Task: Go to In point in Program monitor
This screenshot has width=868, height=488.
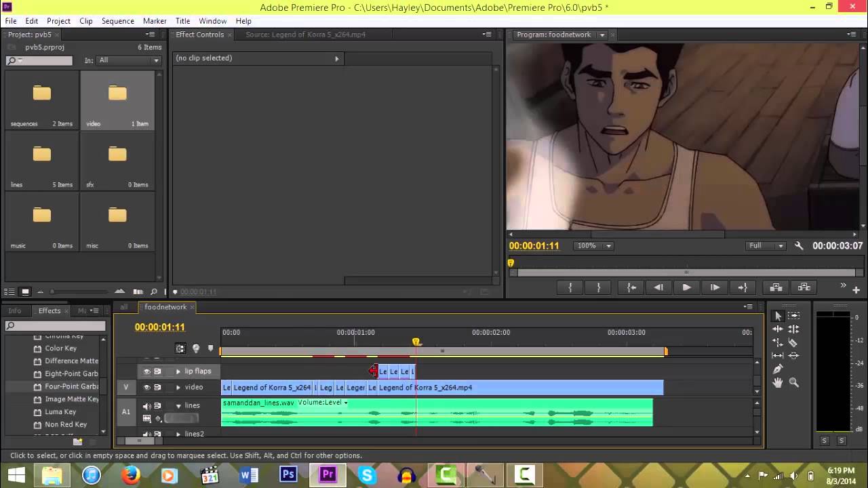Action: (x=631, y=287)
